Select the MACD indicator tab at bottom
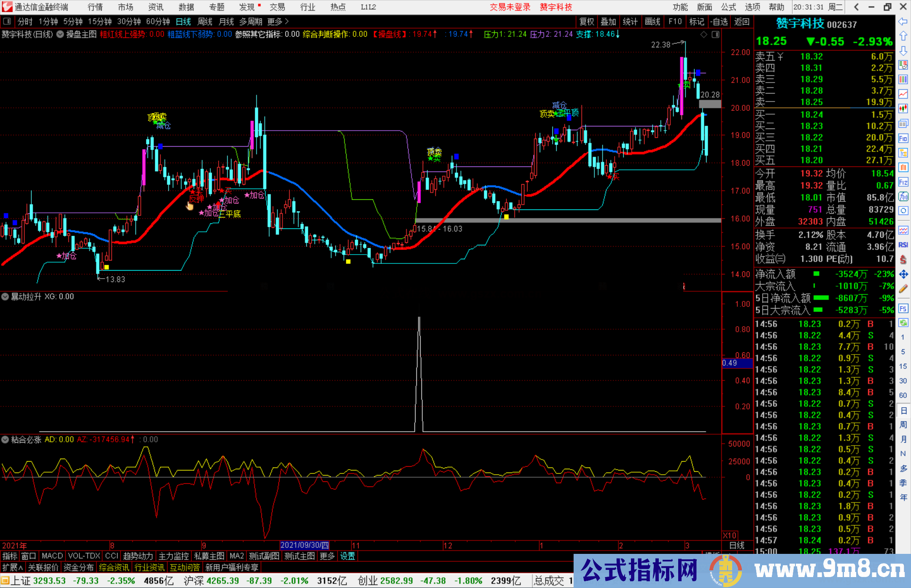Screen dimensions: 911x588 tap(52, 556)
